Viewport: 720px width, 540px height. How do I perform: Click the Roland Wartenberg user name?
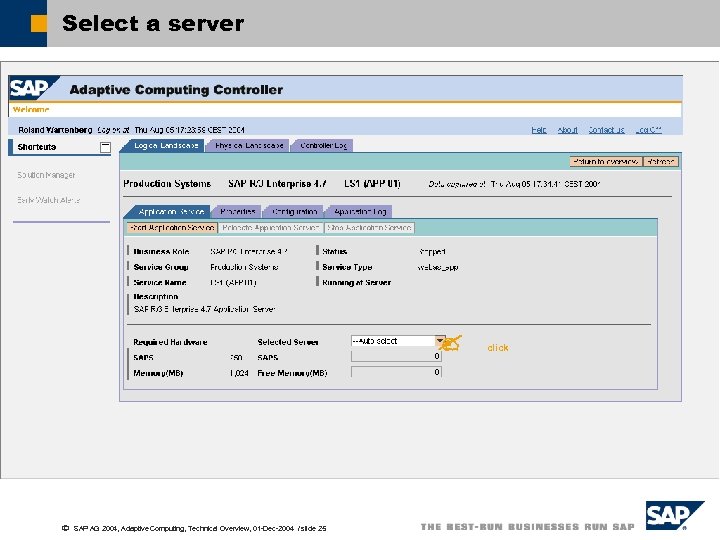point(55,130)
